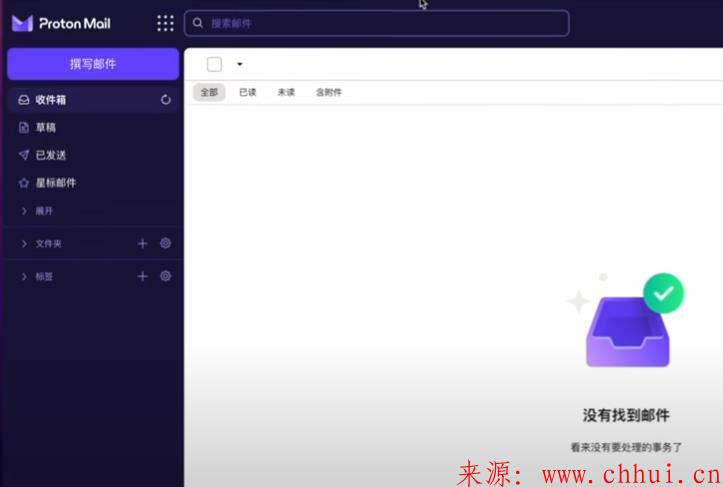723x487 pixels.
Task: Open the Proton apps grid menu
Action: 165,23
